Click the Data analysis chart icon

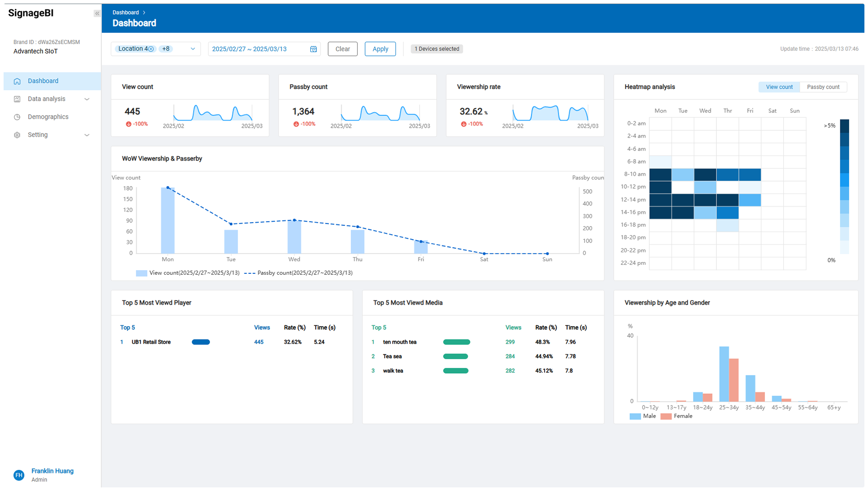point(17,99)
